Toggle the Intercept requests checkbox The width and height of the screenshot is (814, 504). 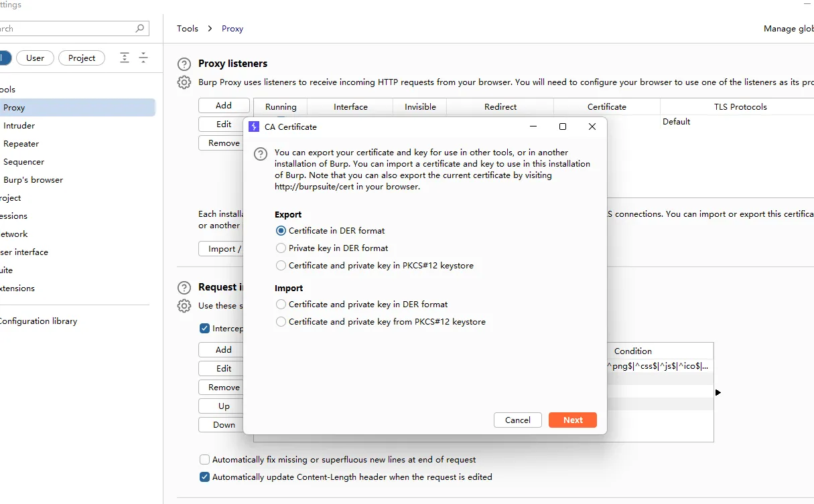[x=204, y=329]
